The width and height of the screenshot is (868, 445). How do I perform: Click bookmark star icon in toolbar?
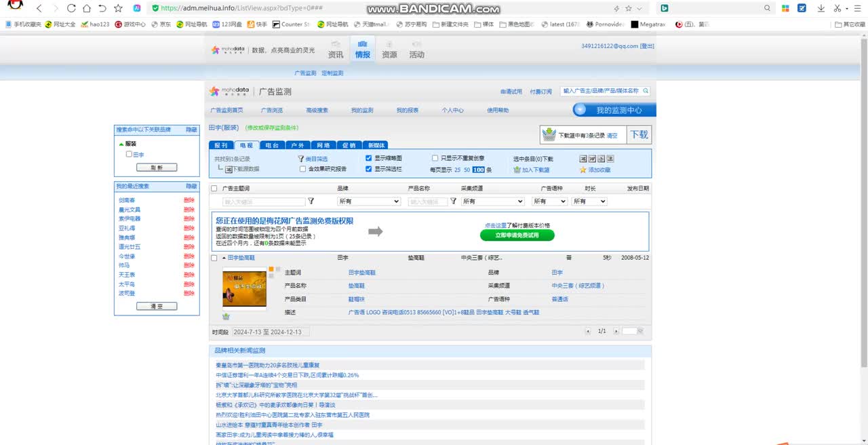click(118, 8)
